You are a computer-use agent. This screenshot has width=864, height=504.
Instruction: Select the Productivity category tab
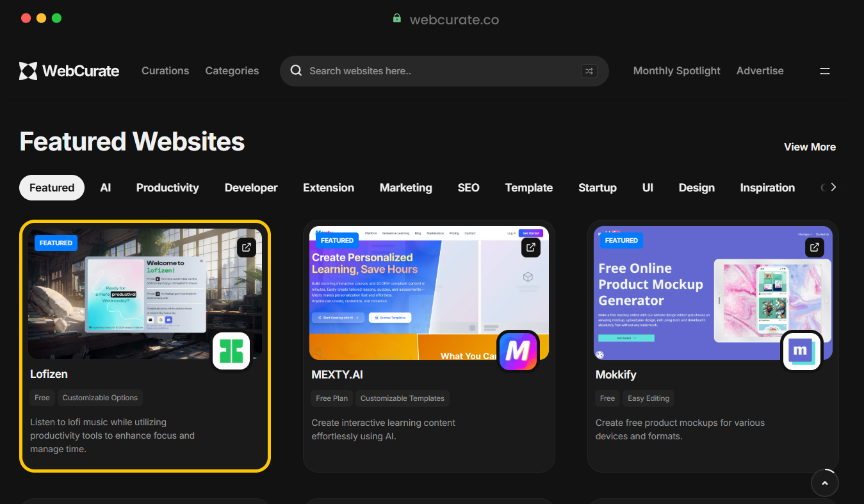168,188
